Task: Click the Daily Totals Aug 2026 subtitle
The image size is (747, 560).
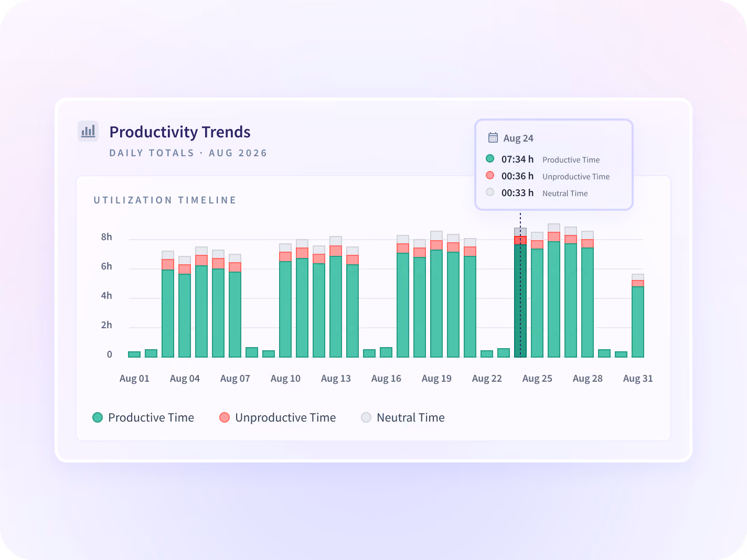Action: point(188,153)
